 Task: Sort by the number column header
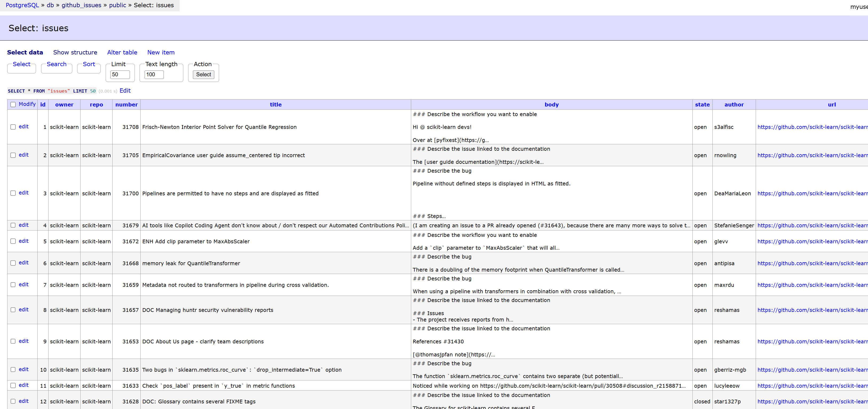point(126,104)
